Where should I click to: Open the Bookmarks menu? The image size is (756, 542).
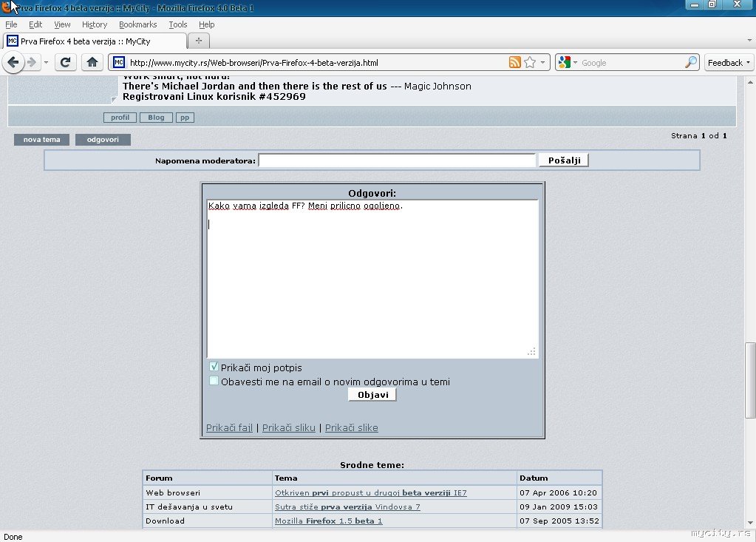(x=138, y=24)
